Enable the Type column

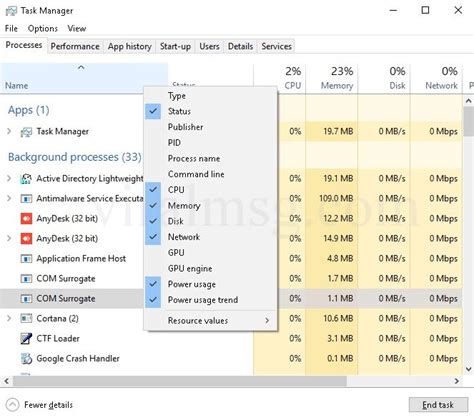coord(211,96)
